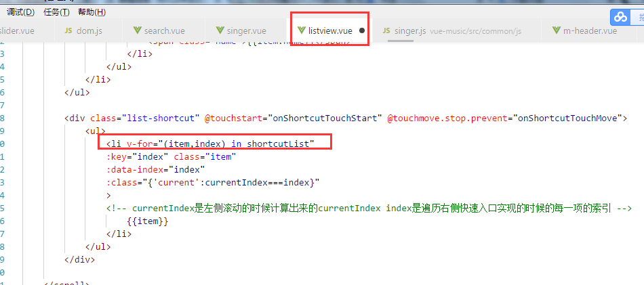Image resolution: width=644 pixels, height=285 pixels.
Task: Click the Vue icon on m-header.vue tab
Action: [557, 30]
